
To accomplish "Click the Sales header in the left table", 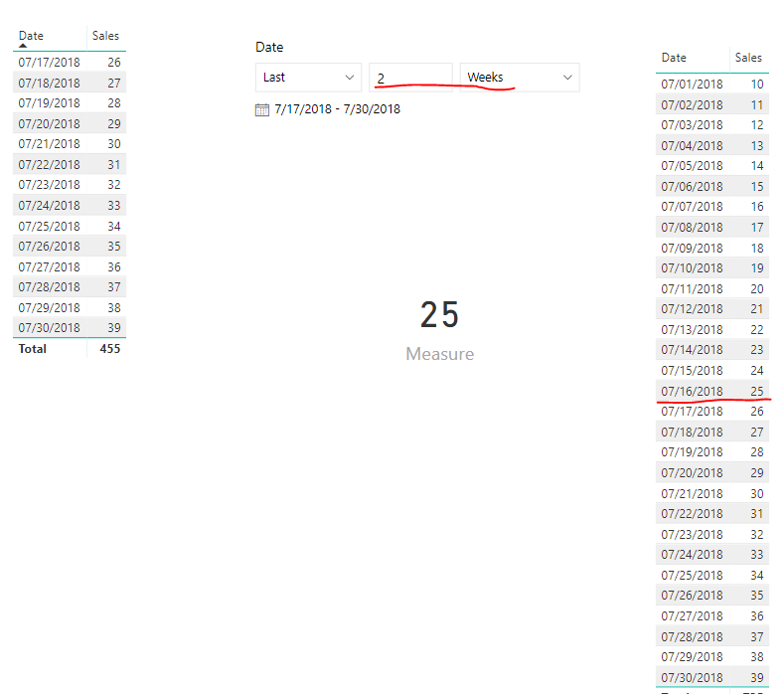I will coord(105,36).
